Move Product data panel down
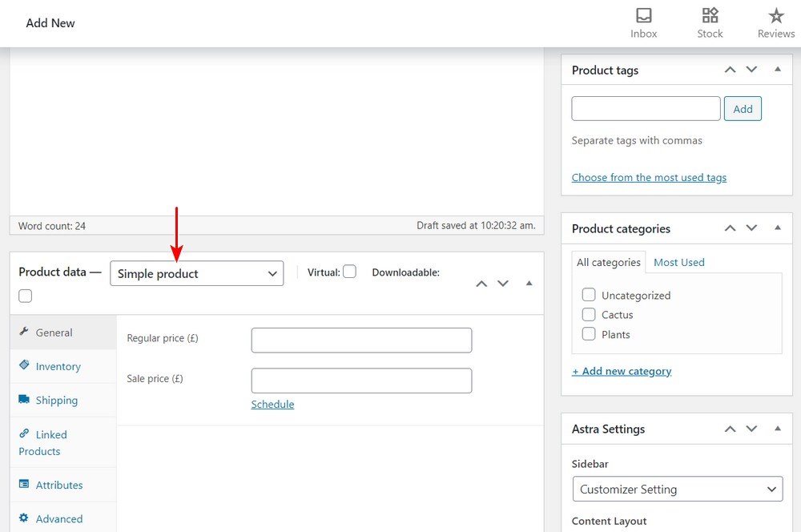 pyautogui.click(x=503, y=283)
